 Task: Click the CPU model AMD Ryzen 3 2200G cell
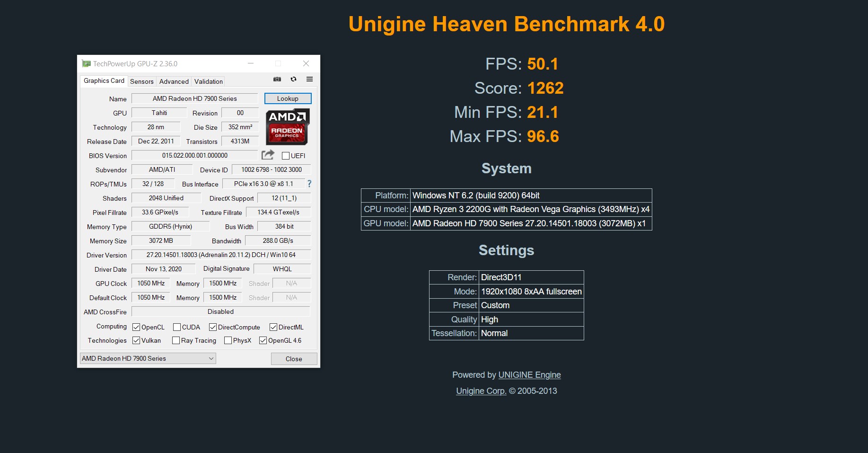[x=531, y=209]
